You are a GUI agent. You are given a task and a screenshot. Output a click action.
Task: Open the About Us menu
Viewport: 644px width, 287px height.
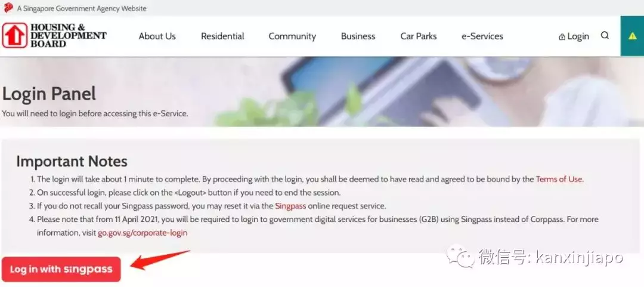pyautogui.click(x=157, y=36)
